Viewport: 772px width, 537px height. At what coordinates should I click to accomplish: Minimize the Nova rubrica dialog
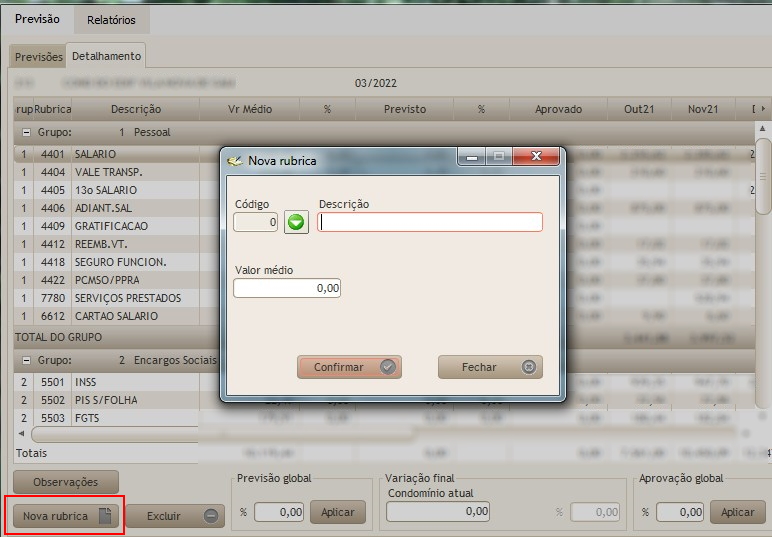(x=474, y=156)
